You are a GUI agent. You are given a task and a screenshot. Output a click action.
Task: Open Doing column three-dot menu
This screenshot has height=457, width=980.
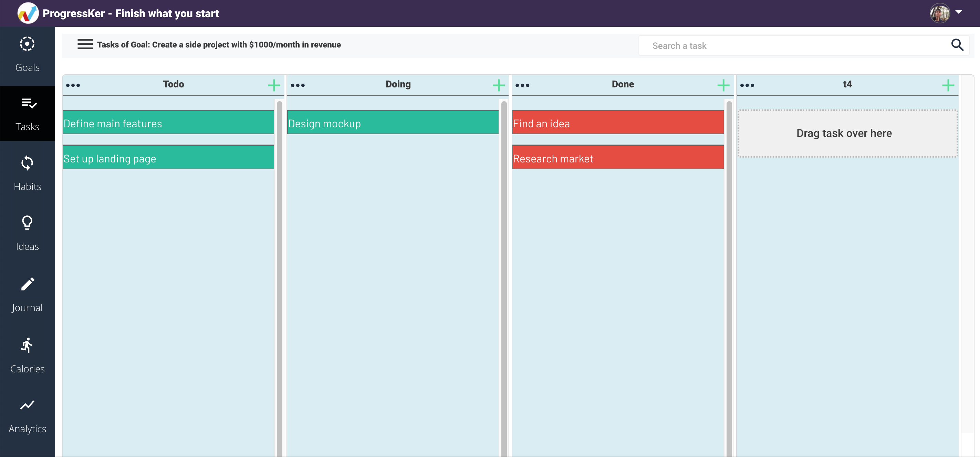[298, 85]
